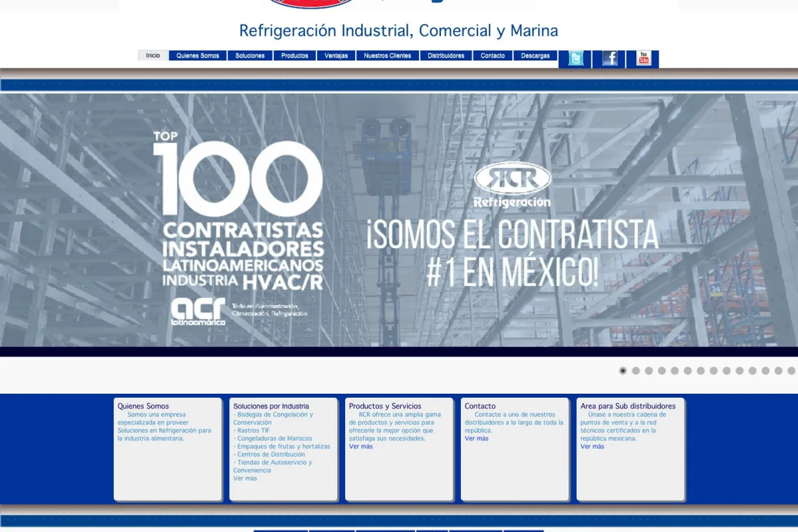Click the RCR Refrigeración logo in banner

(x=512, y=185)
